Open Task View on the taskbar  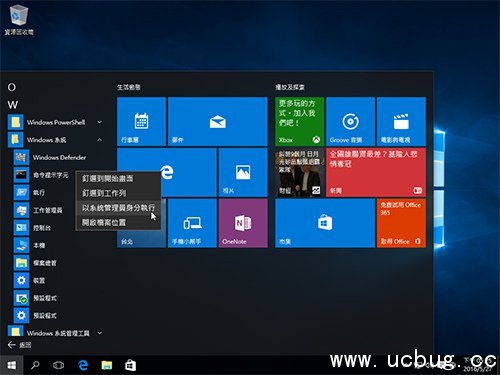pyautogui.click(x=59, y=365)
